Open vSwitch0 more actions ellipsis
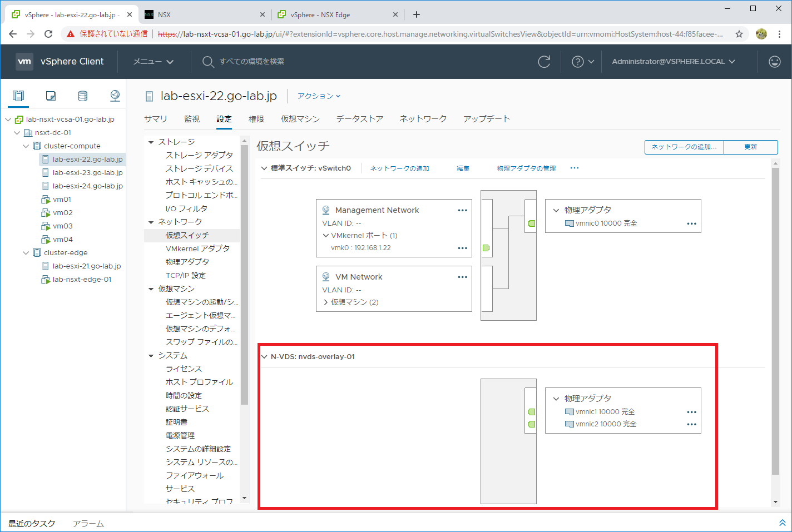Screen dimensions: 792x532 [x=575, y=168]
